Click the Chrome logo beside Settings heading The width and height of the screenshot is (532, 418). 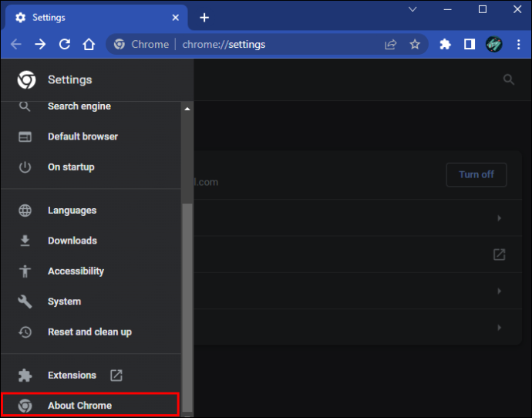click(x=26, y=79)
